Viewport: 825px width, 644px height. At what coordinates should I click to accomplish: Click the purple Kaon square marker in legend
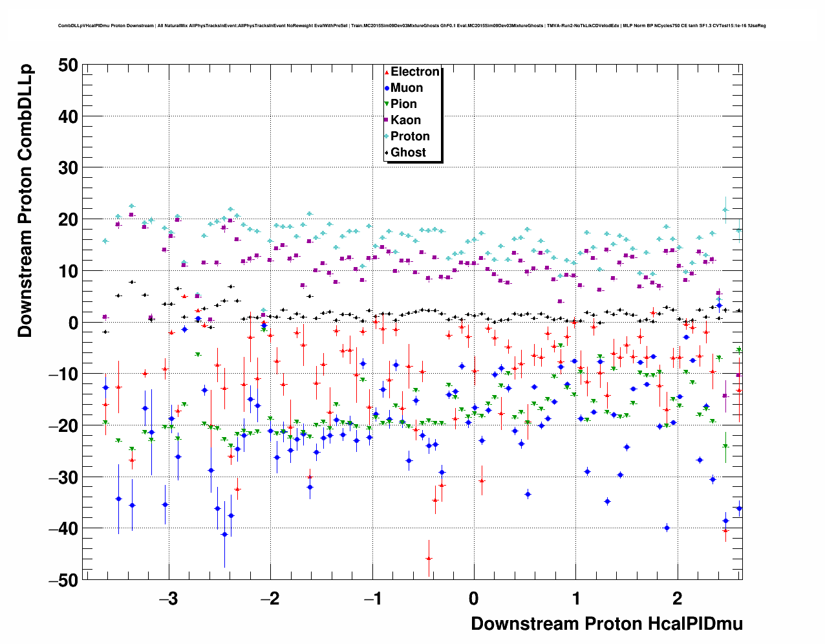click(x=387, y=120)
